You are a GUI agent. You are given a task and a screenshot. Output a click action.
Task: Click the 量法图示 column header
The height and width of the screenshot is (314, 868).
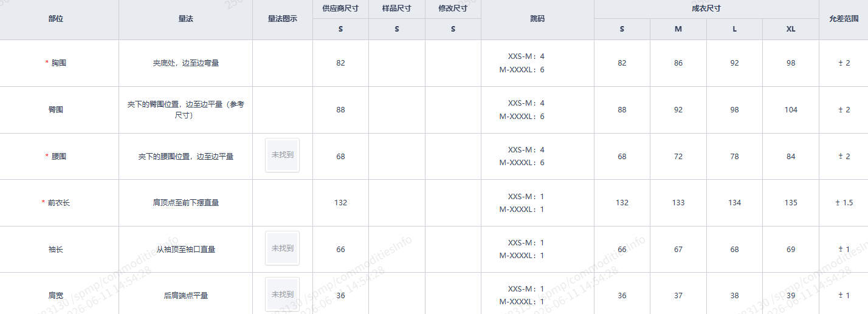(x=283, y=19)
